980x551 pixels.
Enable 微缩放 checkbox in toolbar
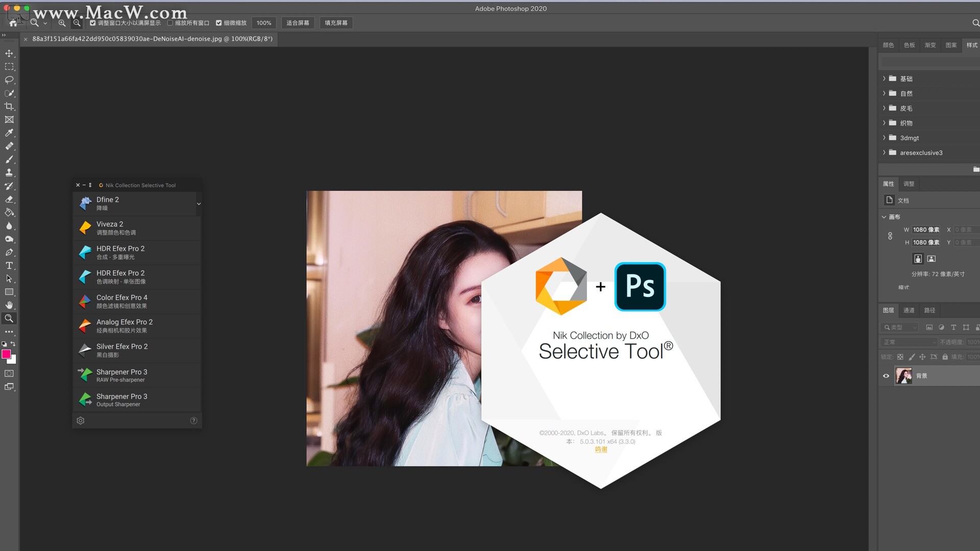219,23
